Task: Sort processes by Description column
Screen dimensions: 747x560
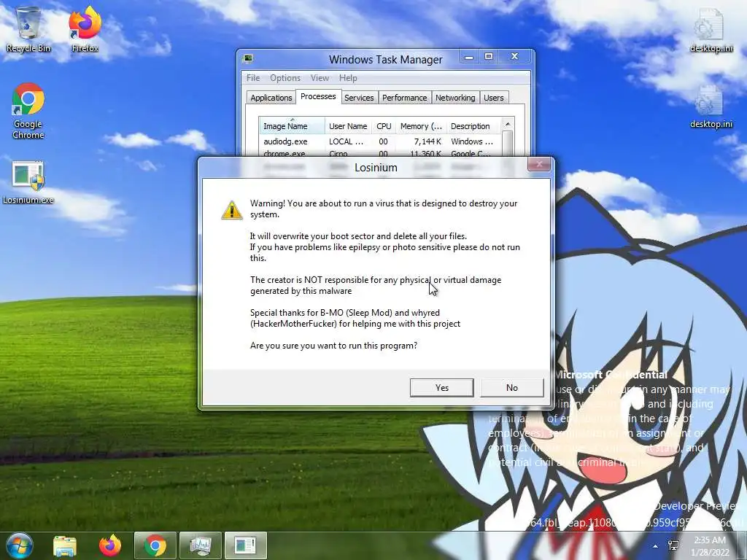Action: point(473,126)
